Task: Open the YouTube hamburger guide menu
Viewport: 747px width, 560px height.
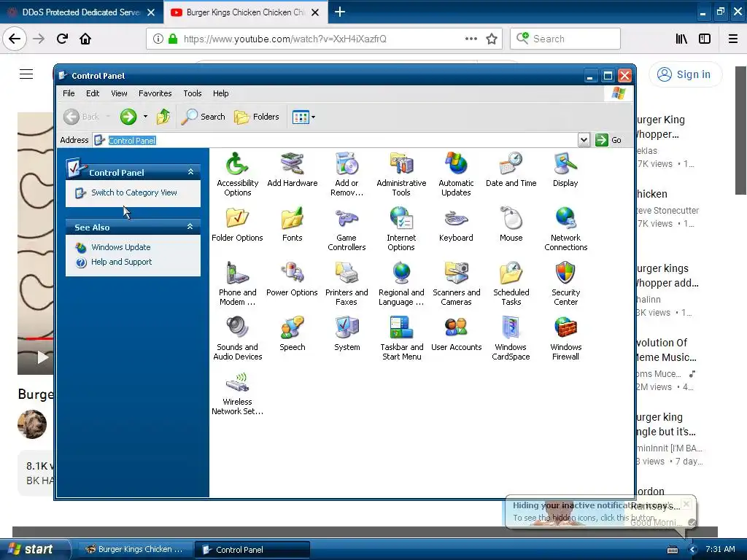Action: coord(26,74)
